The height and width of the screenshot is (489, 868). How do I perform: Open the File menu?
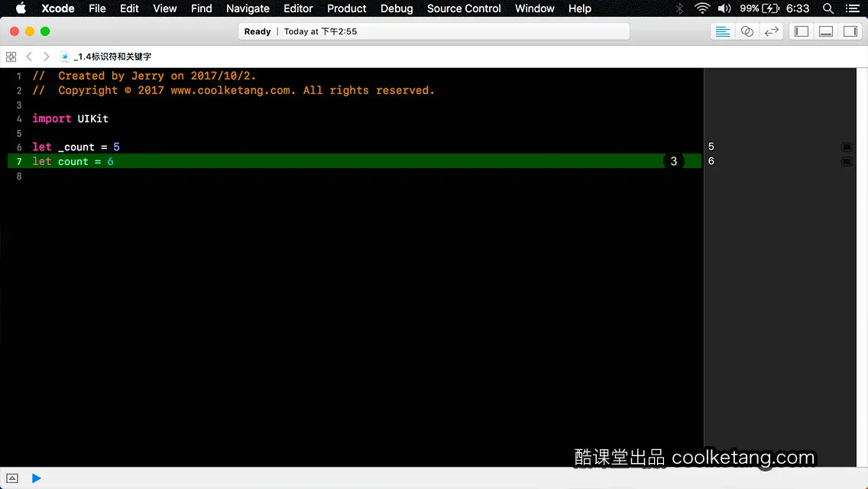pos(98,8)
